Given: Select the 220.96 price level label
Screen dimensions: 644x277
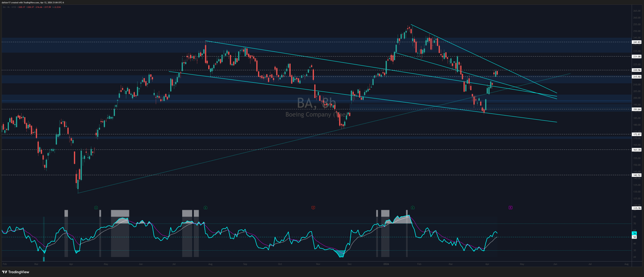Looking at the screenshot, I should [637, 70].
